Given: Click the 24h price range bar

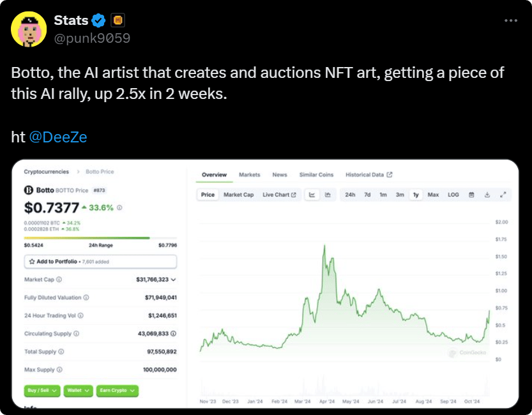Looking at the screenshot, I should click(x=100, y=238).
